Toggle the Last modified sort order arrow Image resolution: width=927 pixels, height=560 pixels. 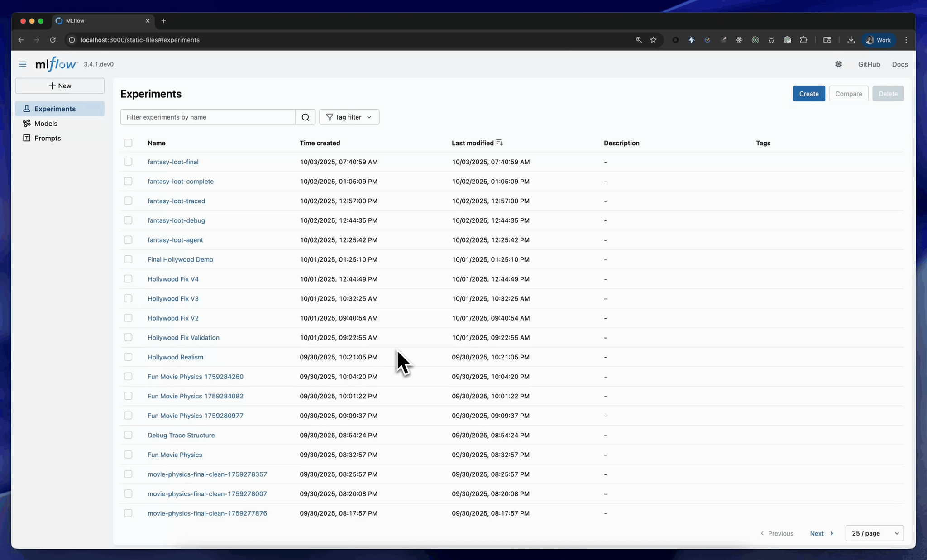[x=500, y=142]
